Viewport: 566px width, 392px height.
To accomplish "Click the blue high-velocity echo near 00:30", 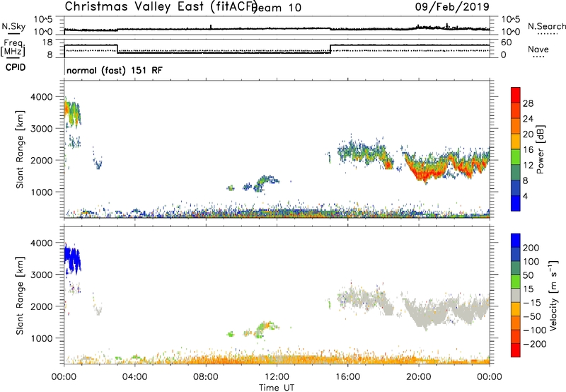I will [x=72, y=258].
